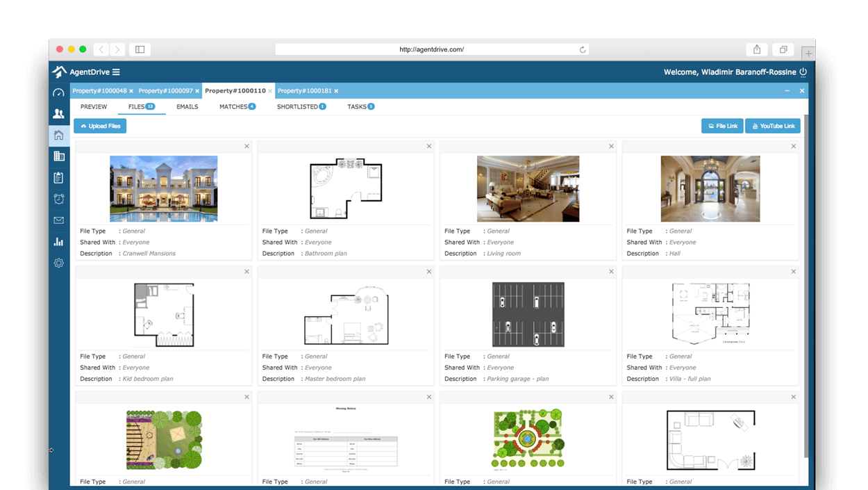Open the EMAILS tab
Image resolution: width=868 pixels, height=490 pixels.
pos(187,107)
